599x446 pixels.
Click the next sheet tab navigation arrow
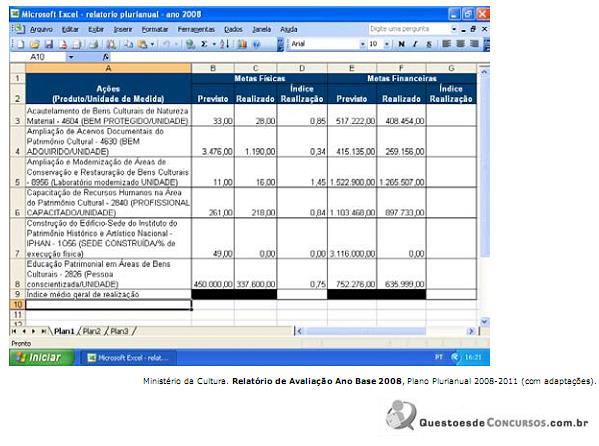(33, 331)
